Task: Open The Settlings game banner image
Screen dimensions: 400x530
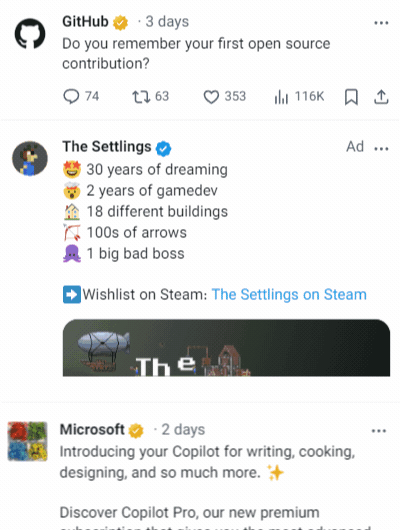Action: click(226, 347)
